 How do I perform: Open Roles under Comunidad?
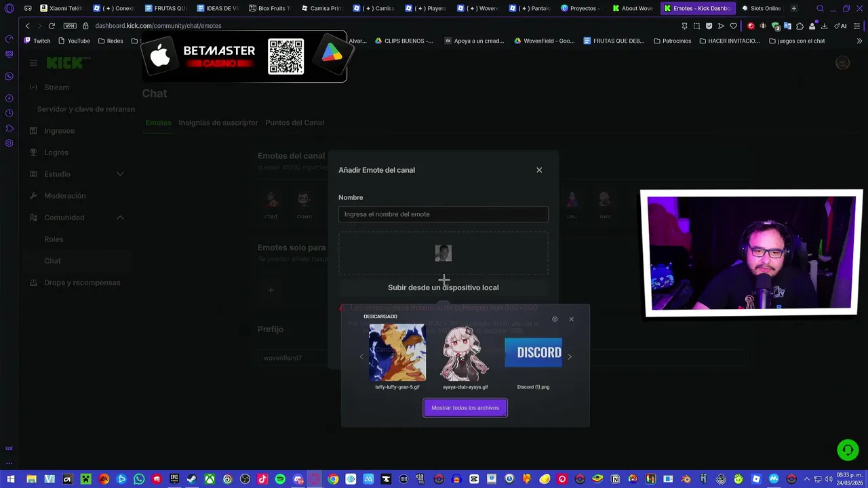coord(54,239)
